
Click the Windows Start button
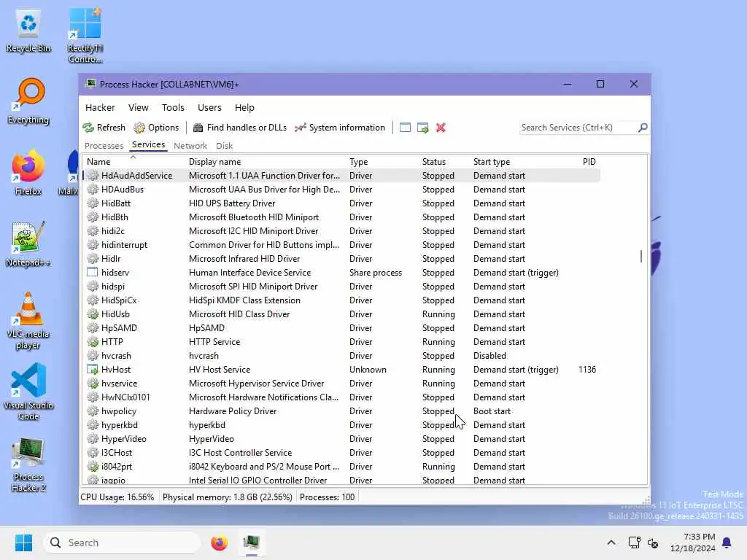pos(23,542)
